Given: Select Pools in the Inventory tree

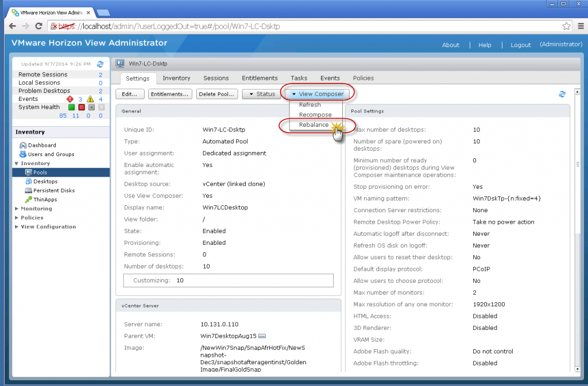Looking at the screenshot, I should pos(40,172).
